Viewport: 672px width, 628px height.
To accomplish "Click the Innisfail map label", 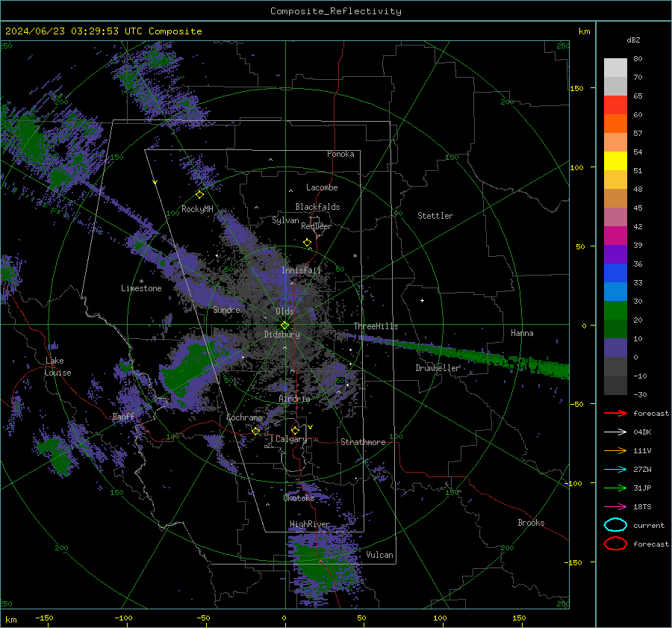I will 301,270.
